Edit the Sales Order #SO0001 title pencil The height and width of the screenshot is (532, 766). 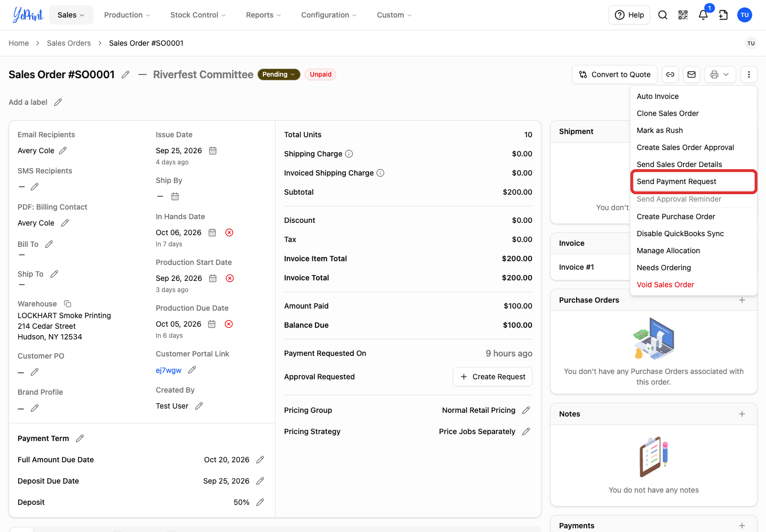pos(126,74)
